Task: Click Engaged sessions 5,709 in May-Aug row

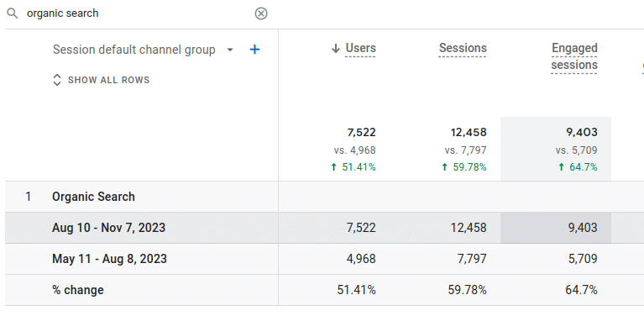Action: (583, 259)
